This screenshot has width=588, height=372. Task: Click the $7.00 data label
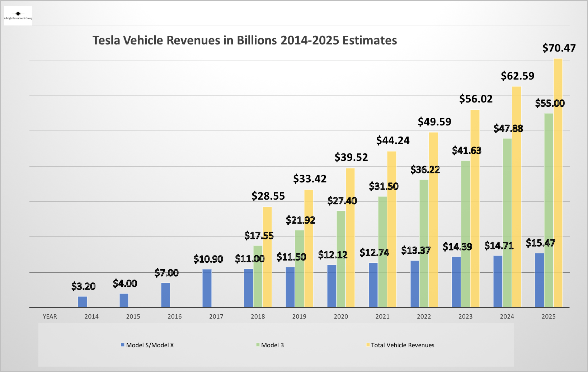click(x=166, y=273)
